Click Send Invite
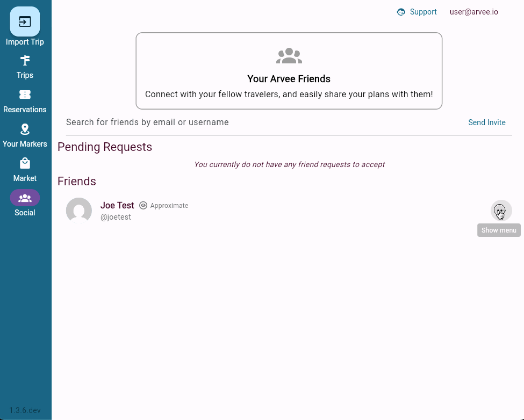The width and height of the screenshot is (524, 420). click(x=486, y=122)
